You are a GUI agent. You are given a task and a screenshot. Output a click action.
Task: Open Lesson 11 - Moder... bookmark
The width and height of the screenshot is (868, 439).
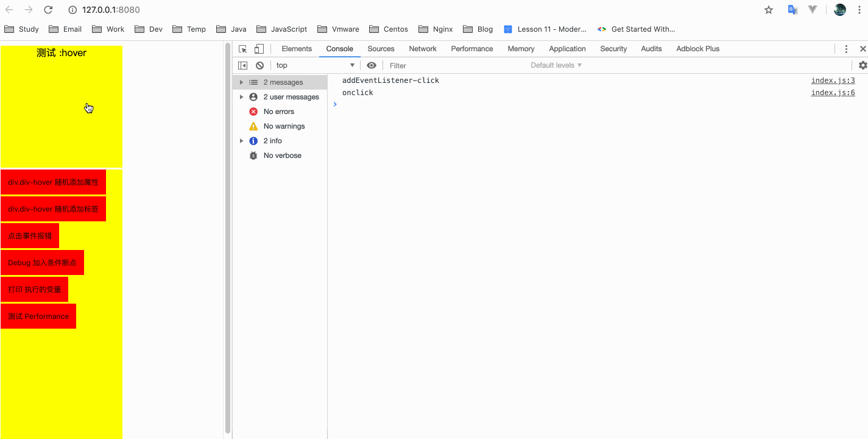(x=545, y=29)
